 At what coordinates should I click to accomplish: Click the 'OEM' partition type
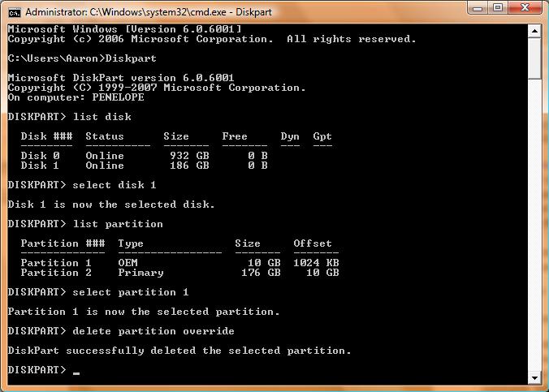click(x=128, y=263)
